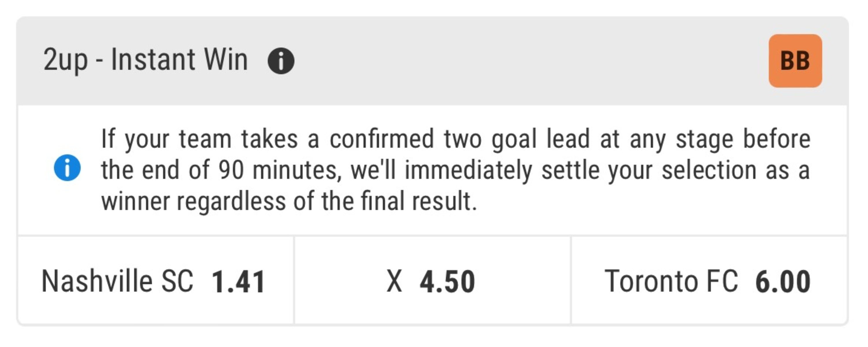Click the "2up - Instant Win" title text

(x=146, y=60)
